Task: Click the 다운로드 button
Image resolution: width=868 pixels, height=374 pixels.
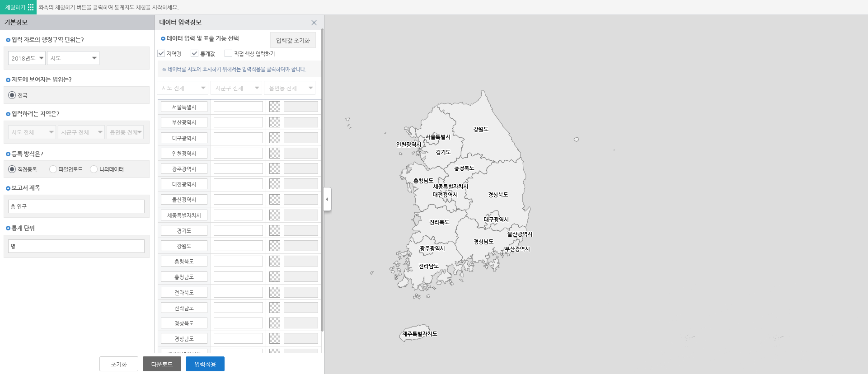Action: (162, 364)
